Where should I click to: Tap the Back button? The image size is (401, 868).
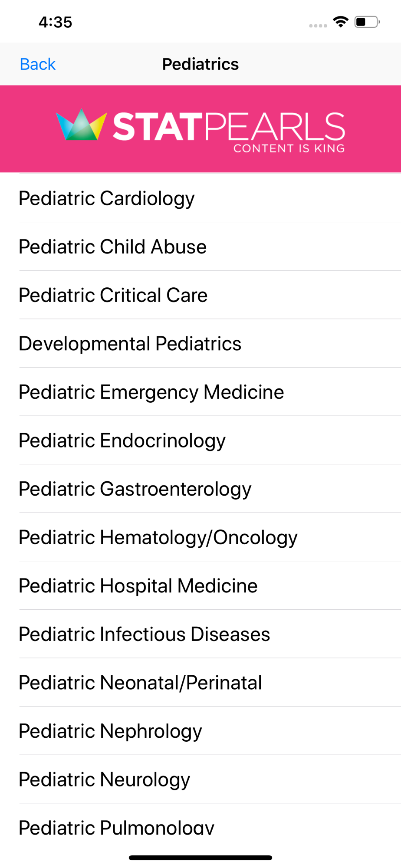[x=38, y=64]
